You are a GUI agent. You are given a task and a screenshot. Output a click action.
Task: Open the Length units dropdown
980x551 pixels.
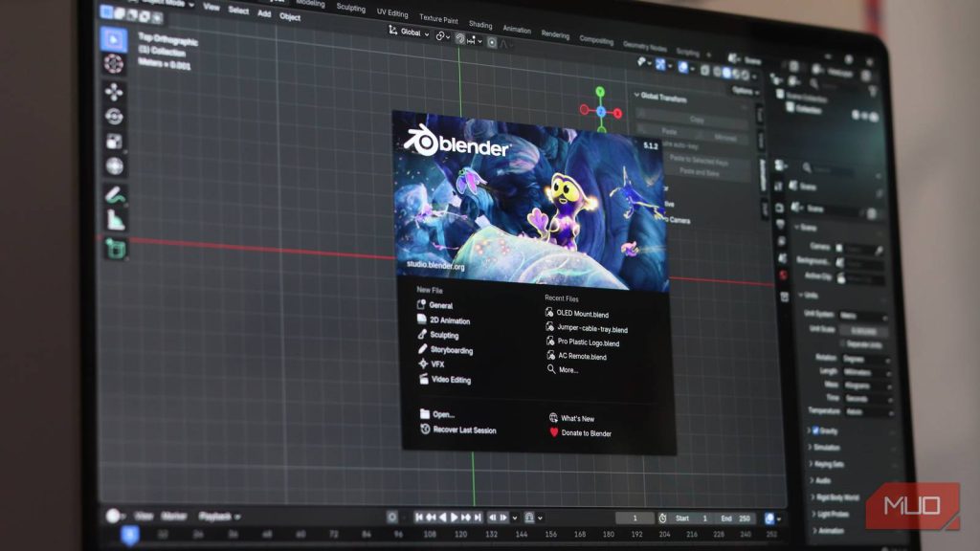[x=867, y=373]
